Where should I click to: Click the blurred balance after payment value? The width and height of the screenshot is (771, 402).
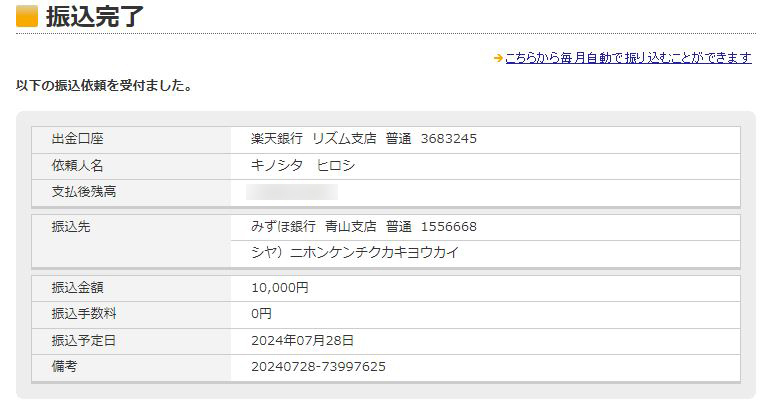coord(292,192)
